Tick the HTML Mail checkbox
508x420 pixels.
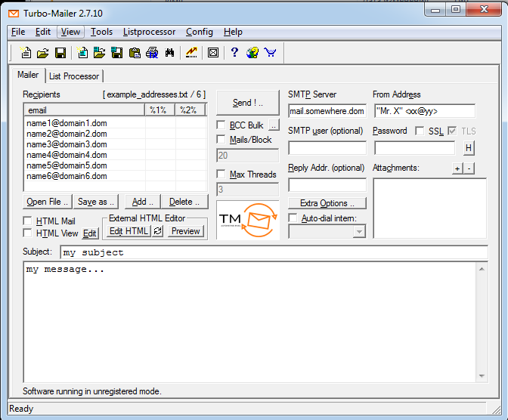coord(29,221)
